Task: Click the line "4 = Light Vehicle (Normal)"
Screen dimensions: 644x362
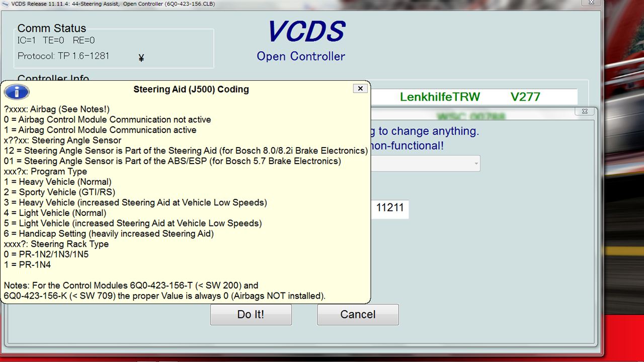Action: 55,213
